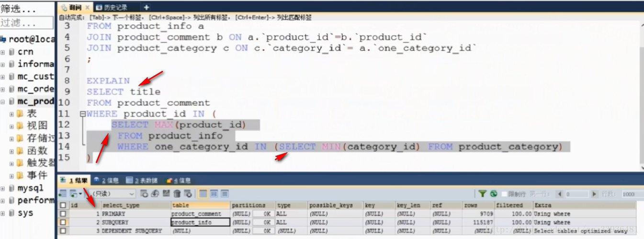Expand the crn database node
This screenshot has height=239, width=644.
3,52
